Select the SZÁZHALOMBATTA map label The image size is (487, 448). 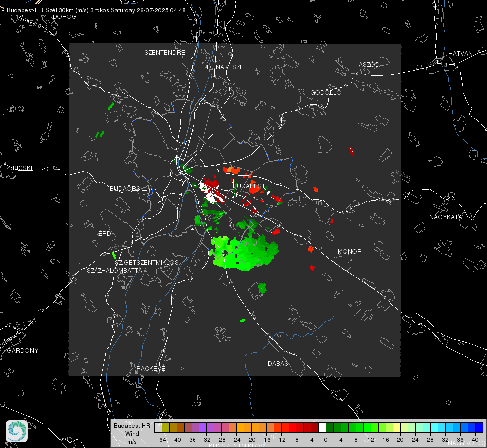114,270
